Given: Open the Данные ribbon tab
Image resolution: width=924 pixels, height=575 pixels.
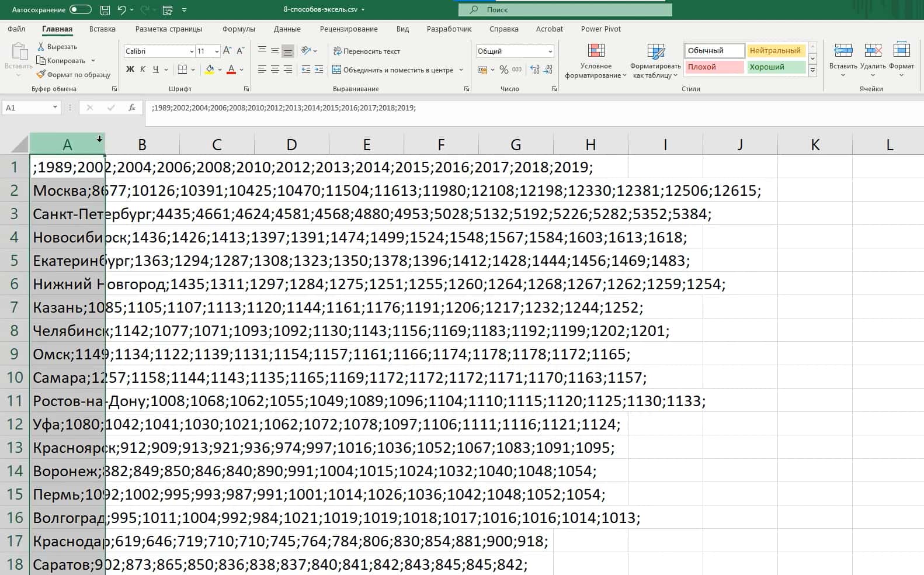Looking at the screenshot, I should click(x=287, y=29).
